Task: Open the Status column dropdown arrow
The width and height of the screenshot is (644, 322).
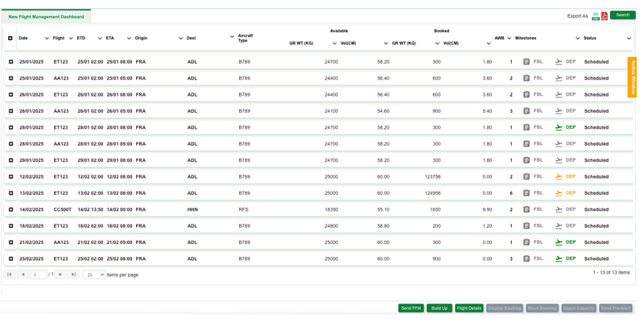Action: (629, 38)
